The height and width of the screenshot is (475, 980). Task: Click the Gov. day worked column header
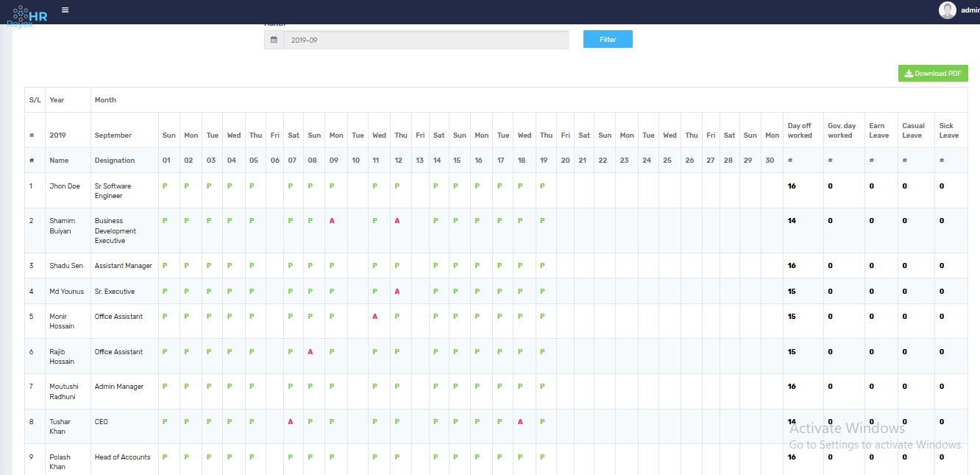tap(842, 130)
